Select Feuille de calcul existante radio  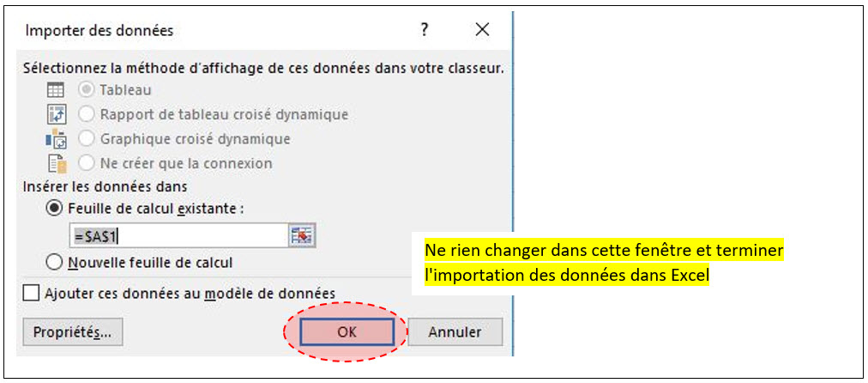tap(56, 209)
